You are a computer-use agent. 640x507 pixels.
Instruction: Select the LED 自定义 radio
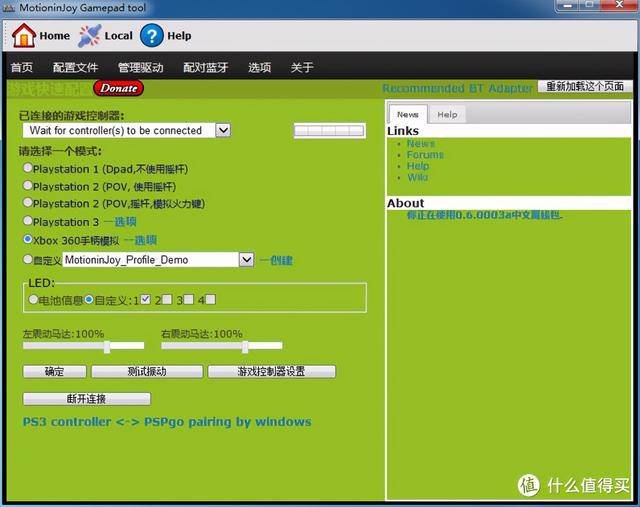(x=89, y=299)
